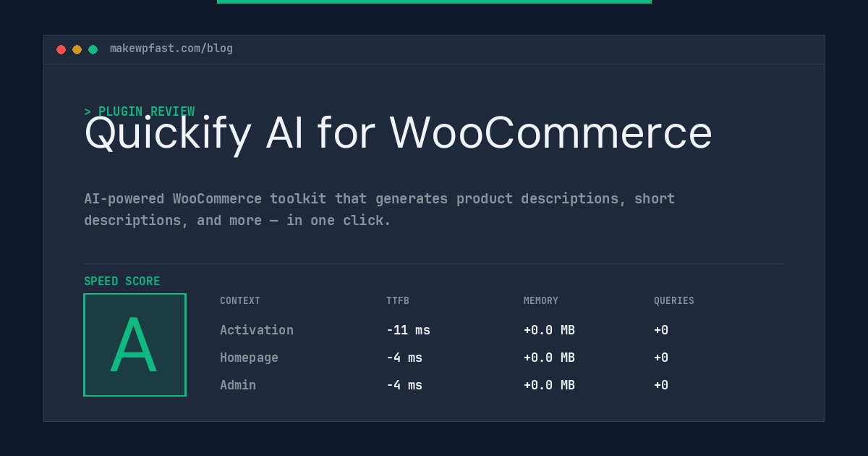Screen dimensions: 868x456
Task: Select the Activation row label
Action: [257, 330]
